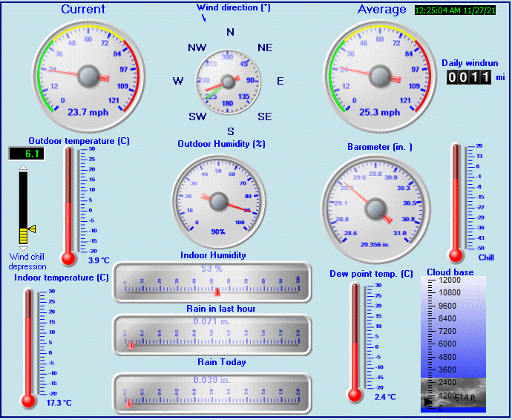
Task: Click the Daily windrun label
Action: click(470, 63)
